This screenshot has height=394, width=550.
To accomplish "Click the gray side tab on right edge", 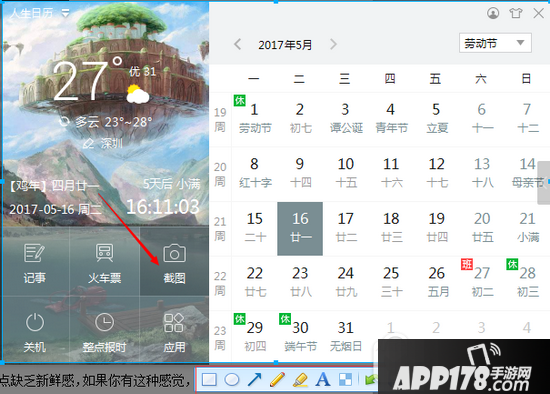I will [544, 183].
